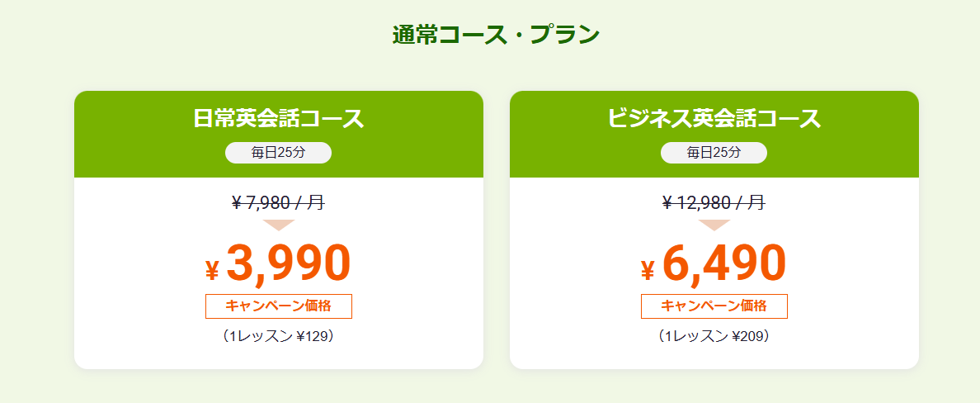The image size is (980, 403).
Task: Open the ビジネス英会話コース title link
Action: (714, 118)
